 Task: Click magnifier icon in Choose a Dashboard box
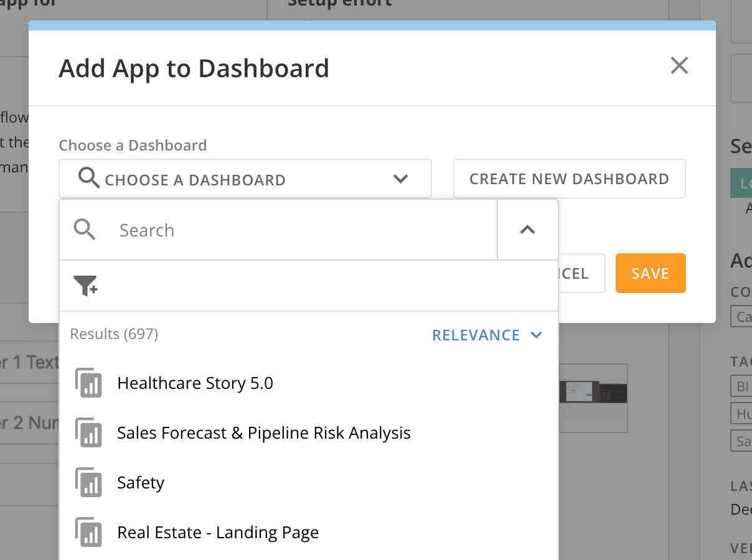pos(89,179)
